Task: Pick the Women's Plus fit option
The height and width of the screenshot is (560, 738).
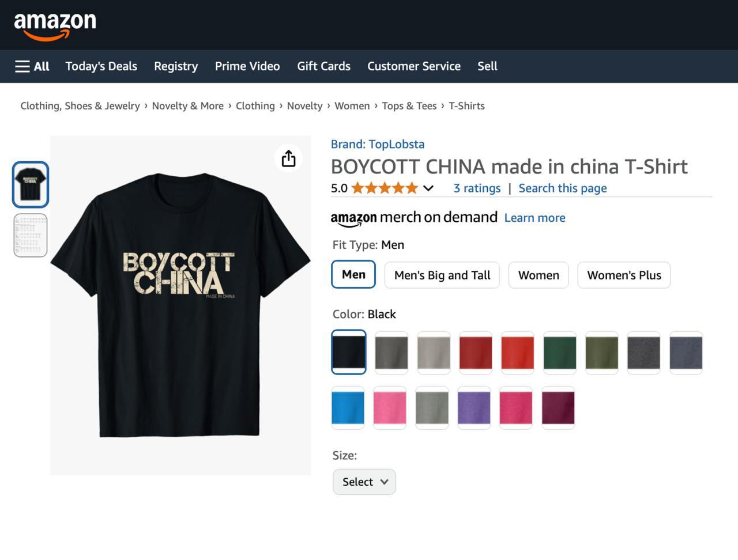Action: [624, 275]
